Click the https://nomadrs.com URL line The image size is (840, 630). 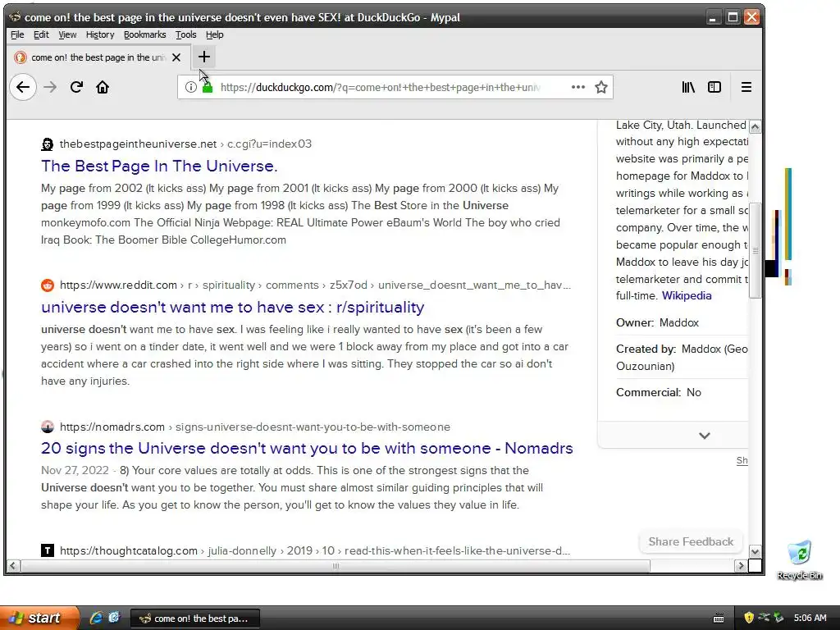tap(255, 427)
